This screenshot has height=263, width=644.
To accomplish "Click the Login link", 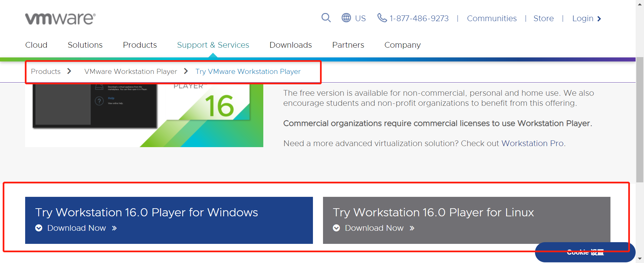I will coord(583,19).
